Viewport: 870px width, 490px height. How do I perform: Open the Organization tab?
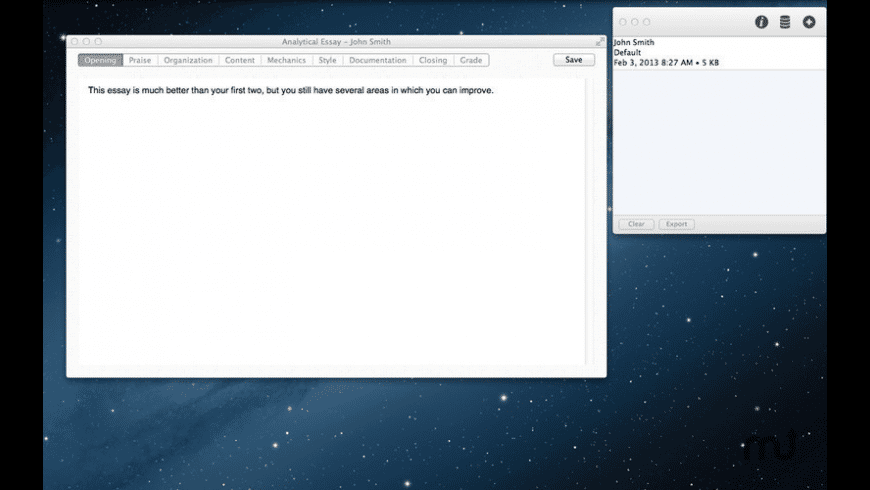[x=188, y=60]
